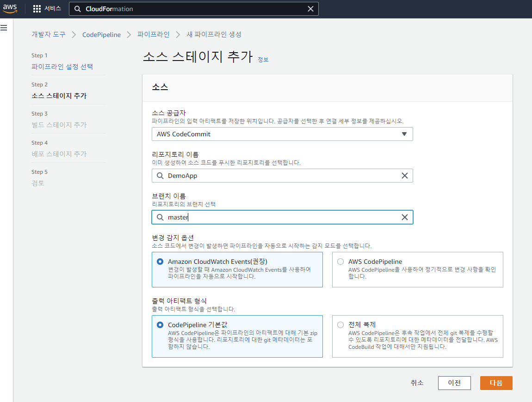Click the search icon in DemoApp field
Image resolution: width=532 pixels, height=402 pixels.
click(160, 176)
